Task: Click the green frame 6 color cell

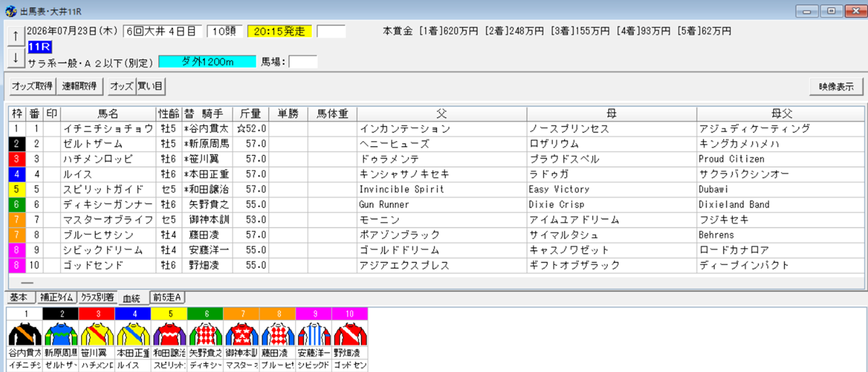Action: (x=17, y=205)
